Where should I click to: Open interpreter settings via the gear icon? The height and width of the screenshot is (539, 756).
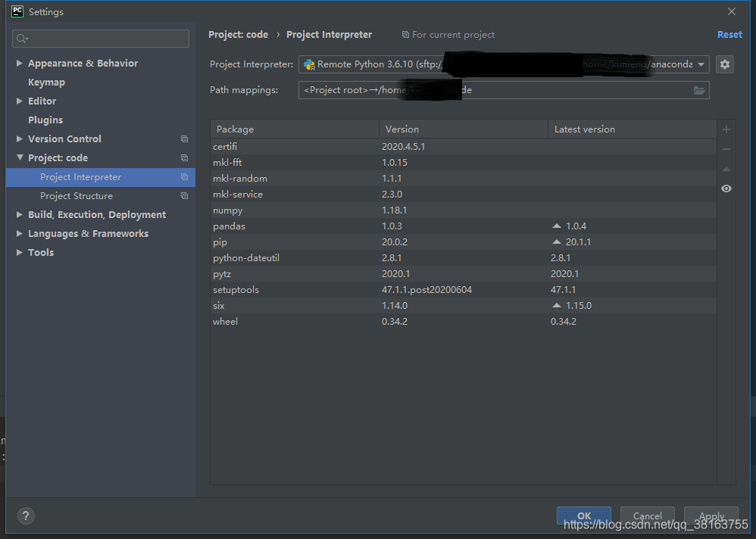coord(724,64)
